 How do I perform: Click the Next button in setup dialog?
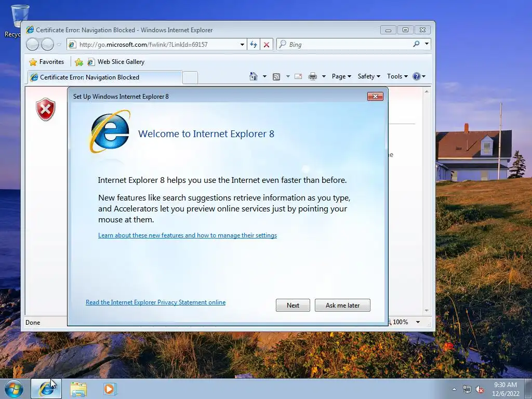293,305
